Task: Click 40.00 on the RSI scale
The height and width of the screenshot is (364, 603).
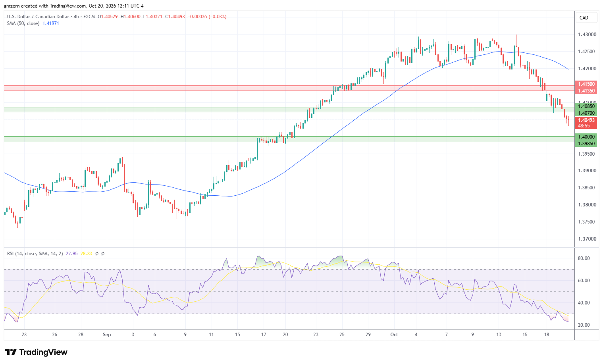Action: coord(584,303)
